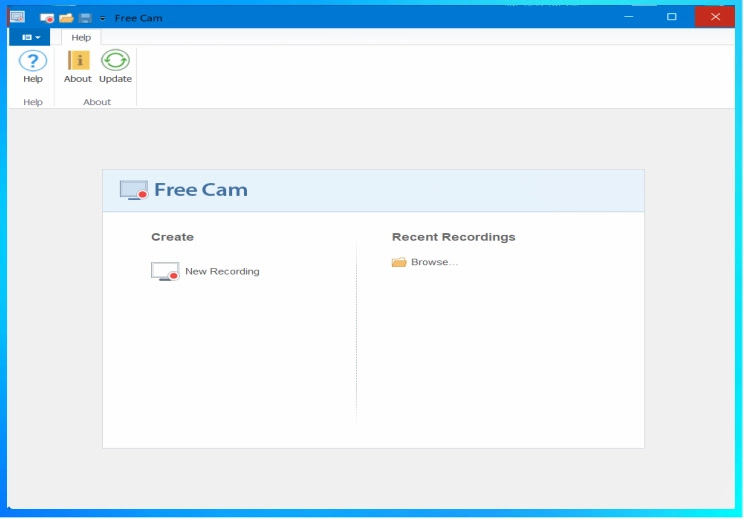
Task: Click the Free Cam title bar text
Action: (x=139, y=18)
